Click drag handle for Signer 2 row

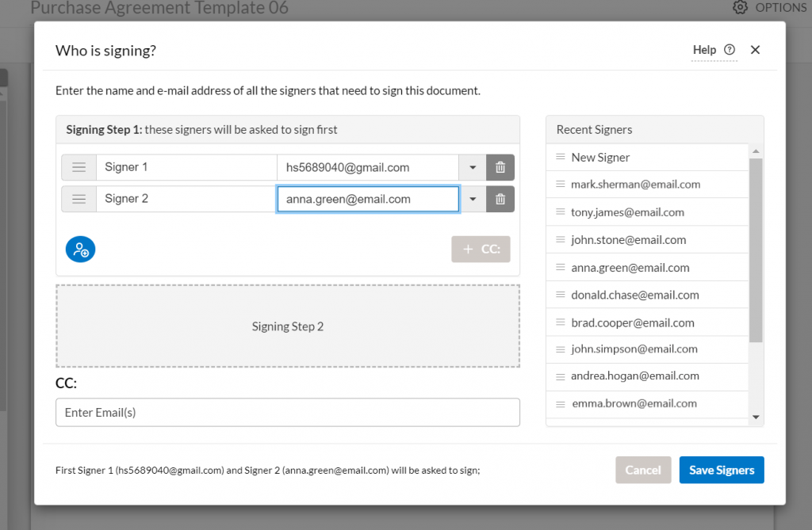coord(79,199)
